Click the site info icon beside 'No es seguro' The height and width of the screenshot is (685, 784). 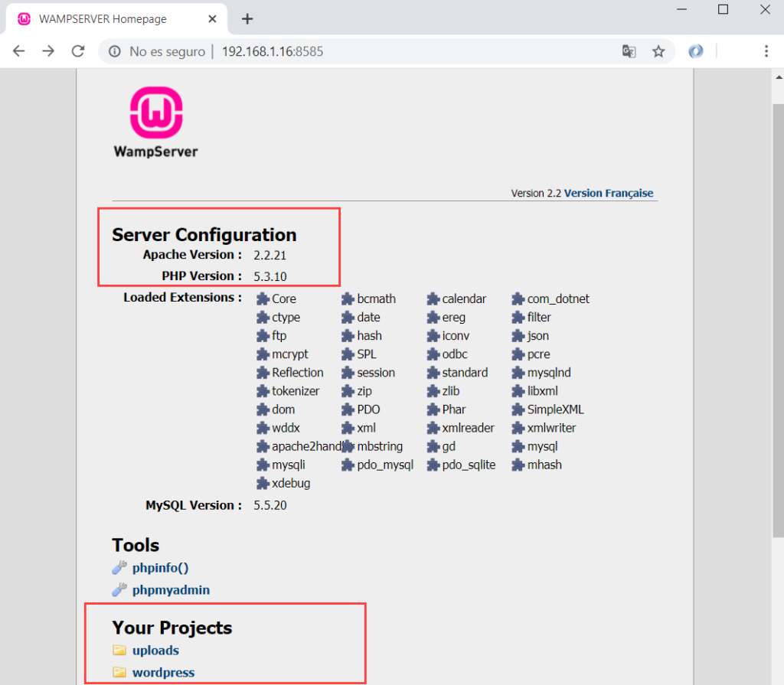pos(115,51)
